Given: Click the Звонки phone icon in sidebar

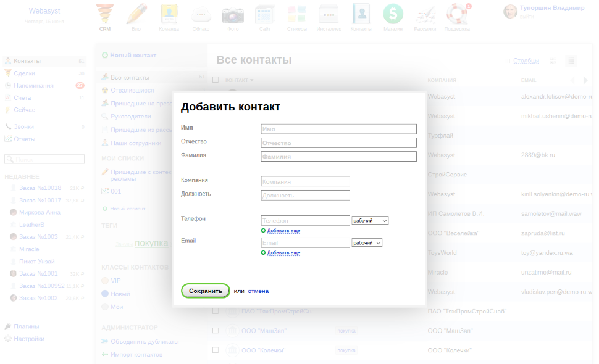Looking at the screenshot, I should [7, 126].
